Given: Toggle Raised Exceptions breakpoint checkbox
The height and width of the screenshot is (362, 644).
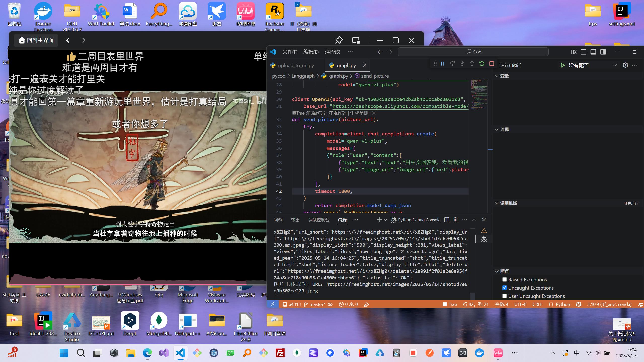Looking at the screenshot, I should (505, 280).
